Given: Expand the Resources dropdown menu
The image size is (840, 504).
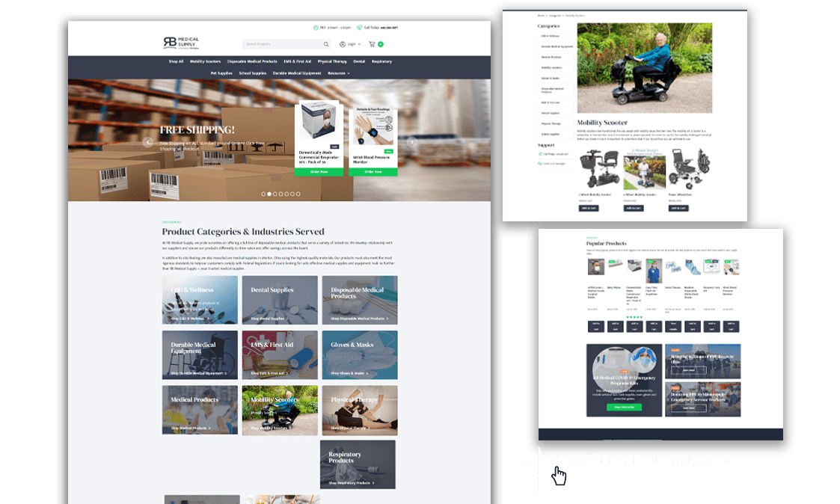Looking at the screenshot, I should click(339, 73).
